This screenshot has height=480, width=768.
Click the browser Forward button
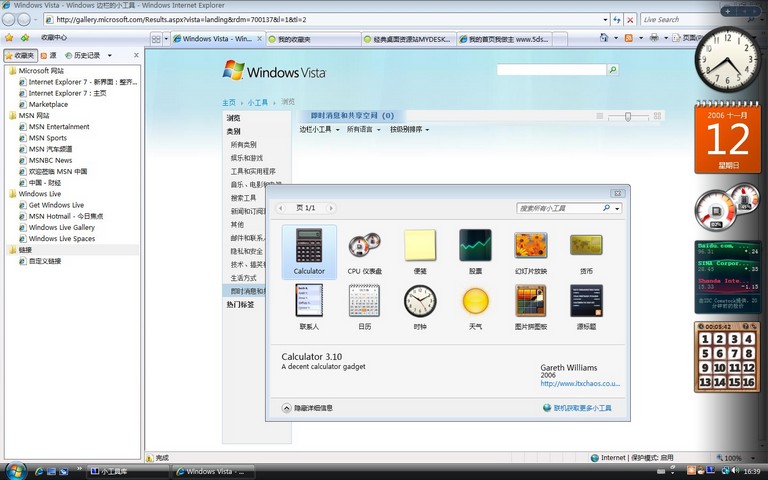click(24, 20)
